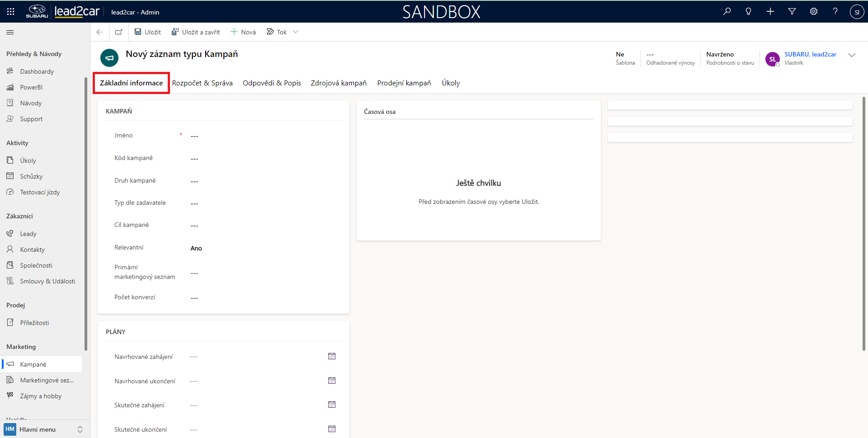Click the search magnifier icon
This screenshot has height=438, width=868.
pos(727,12)
